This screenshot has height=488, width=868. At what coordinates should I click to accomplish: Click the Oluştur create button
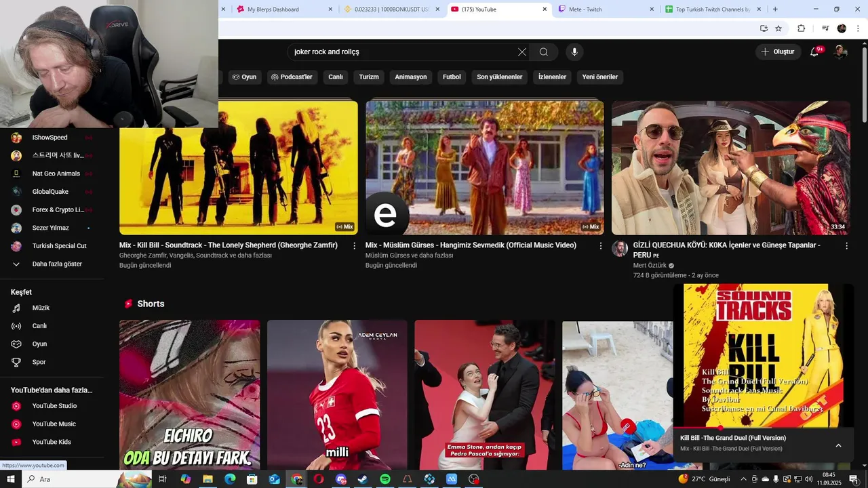pyautogui.click(x=778, y=52)
